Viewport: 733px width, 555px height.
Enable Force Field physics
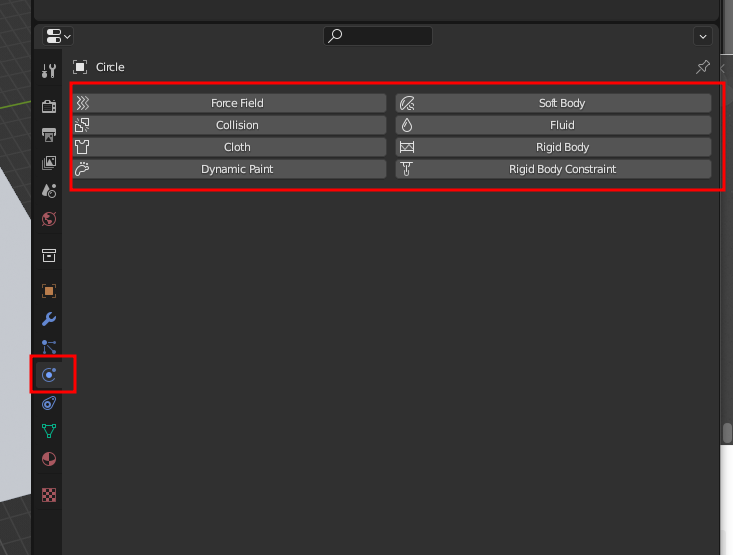(230, 103)
